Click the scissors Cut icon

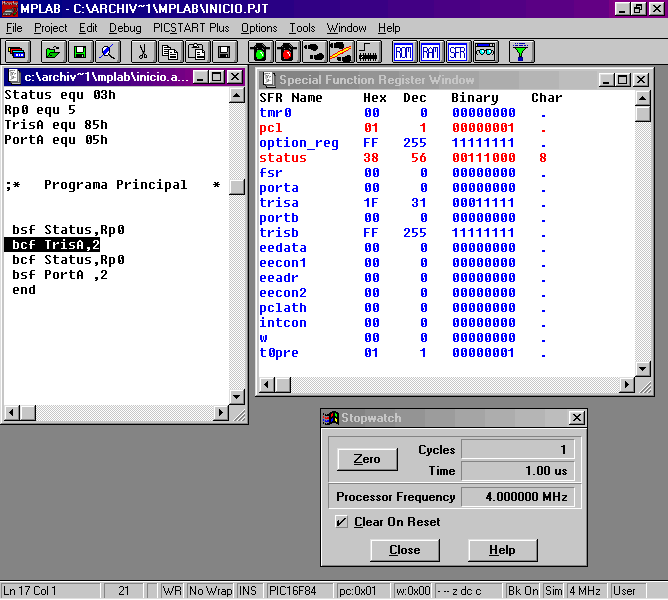tap(143, 52)
